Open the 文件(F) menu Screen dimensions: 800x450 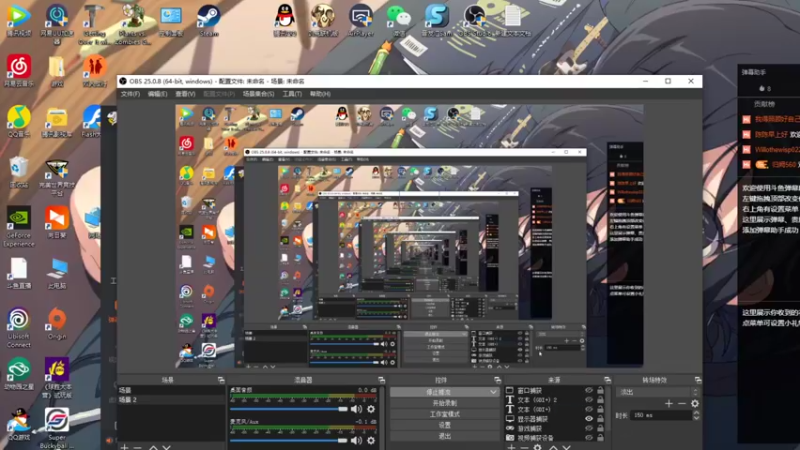coord(130,94)
